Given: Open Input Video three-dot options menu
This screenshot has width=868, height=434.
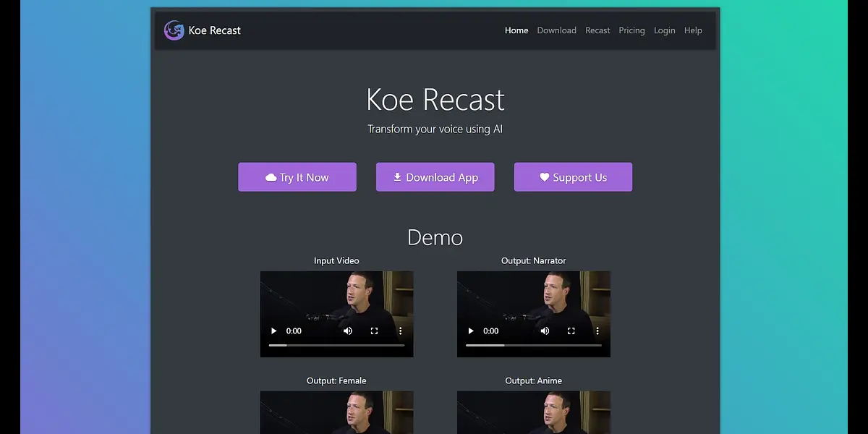Looking at the screenshot, I should [400, 331].
